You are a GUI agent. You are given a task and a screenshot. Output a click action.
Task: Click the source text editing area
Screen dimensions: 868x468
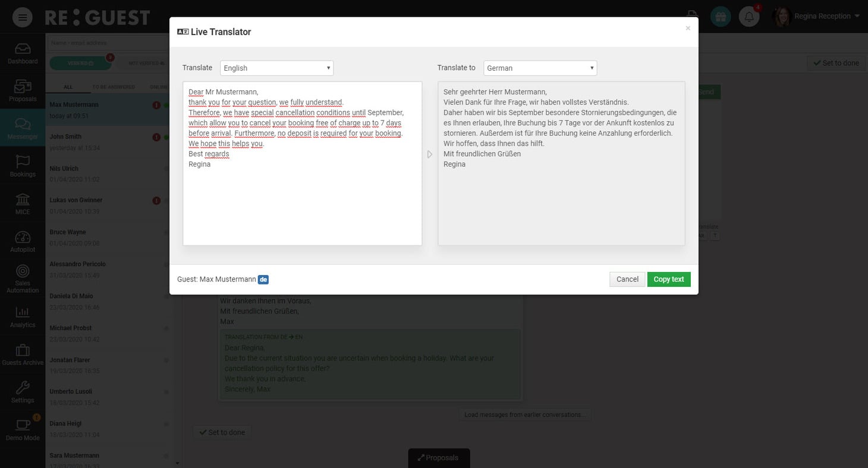click(303, 163)
